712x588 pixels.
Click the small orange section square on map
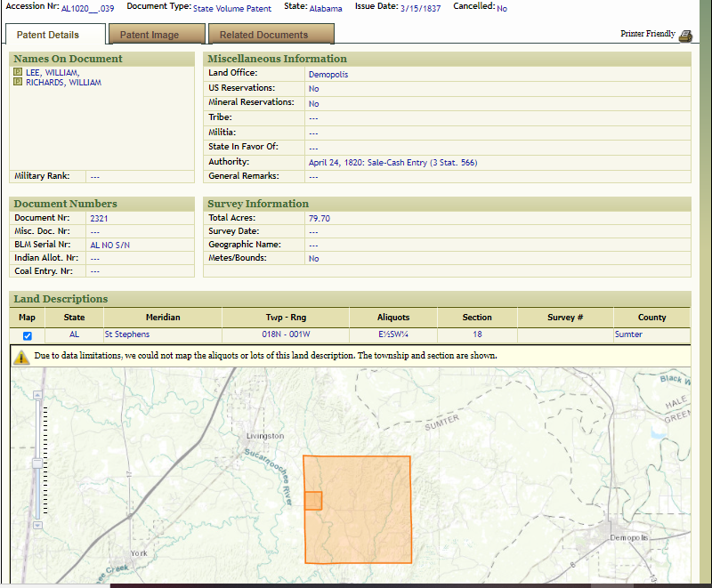coord(312,501)
